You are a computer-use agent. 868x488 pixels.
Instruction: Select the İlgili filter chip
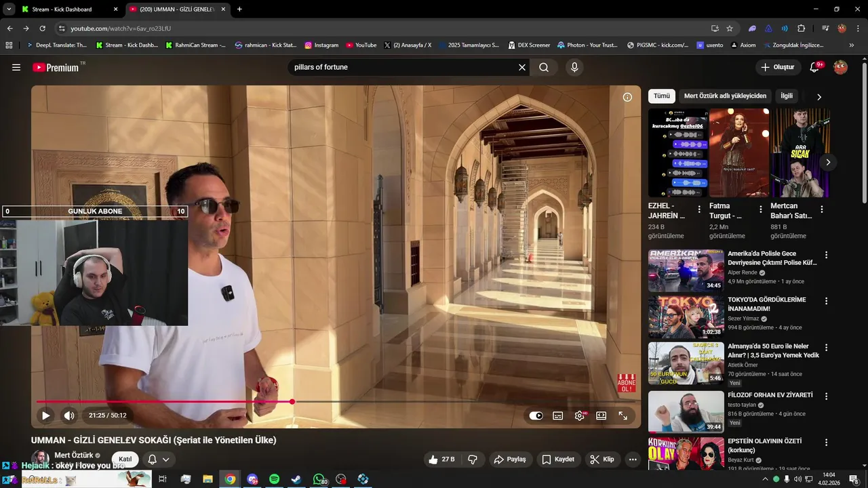787,96
